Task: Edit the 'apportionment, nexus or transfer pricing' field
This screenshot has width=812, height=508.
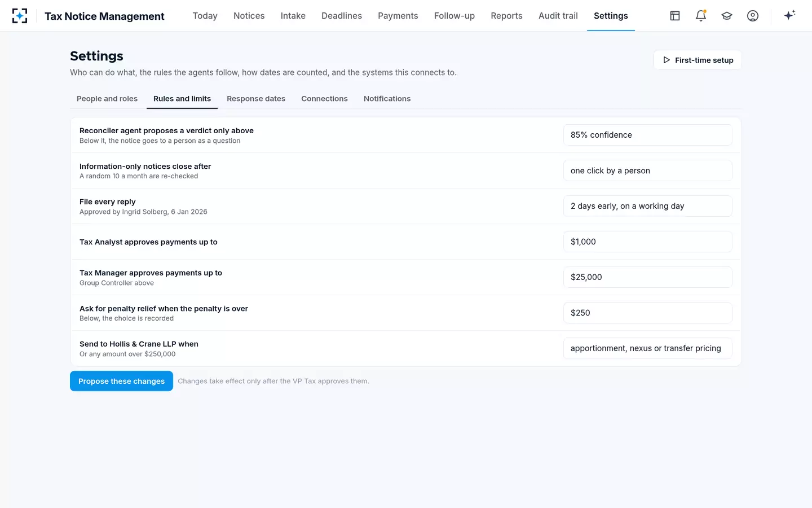Action: pyautogui.click(x=647, y=348)
